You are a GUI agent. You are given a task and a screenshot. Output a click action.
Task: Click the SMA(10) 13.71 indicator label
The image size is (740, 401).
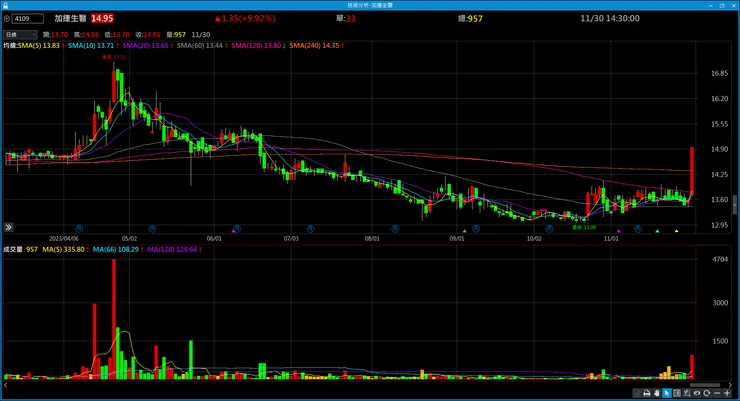(x=91, y=45)
